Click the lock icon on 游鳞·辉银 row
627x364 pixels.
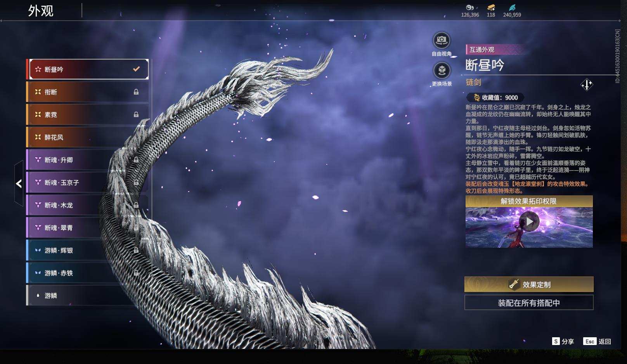click(136, 250)
